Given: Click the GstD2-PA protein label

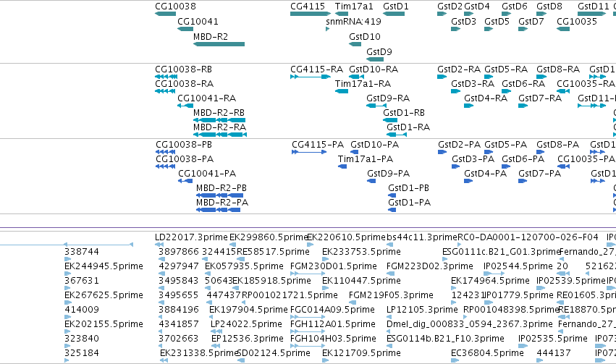Looking at the screenshot, I should 459,145.
